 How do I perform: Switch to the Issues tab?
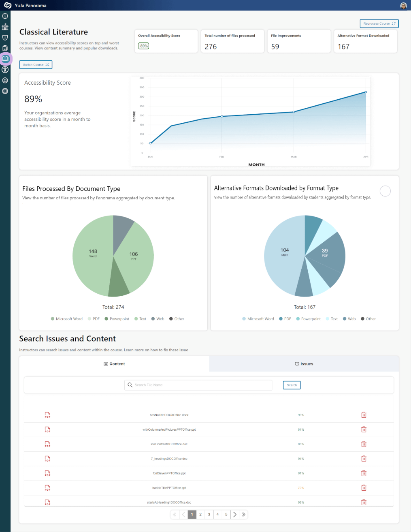coord(304,364)
